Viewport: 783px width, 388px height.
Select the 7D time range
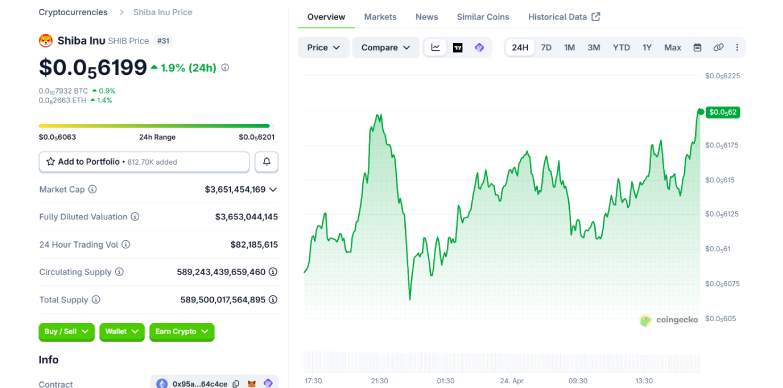[x=546, y=47]
